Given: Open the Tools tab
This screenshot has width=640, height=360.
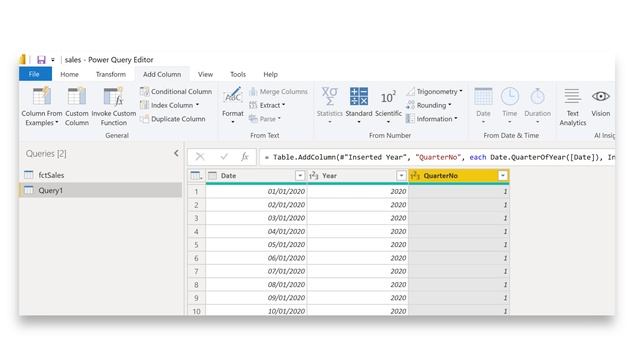Looking at the screenshot, I should 238,74.
